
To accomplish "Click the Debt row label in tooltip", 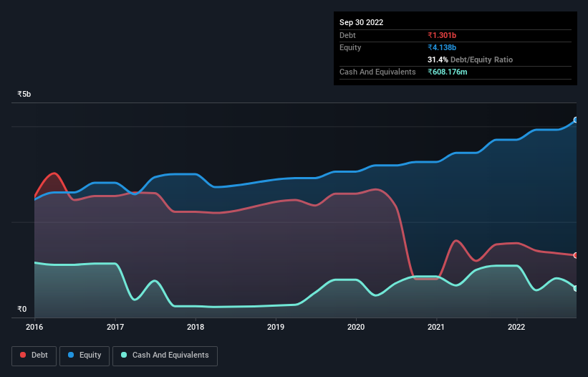I will [347, 35].
